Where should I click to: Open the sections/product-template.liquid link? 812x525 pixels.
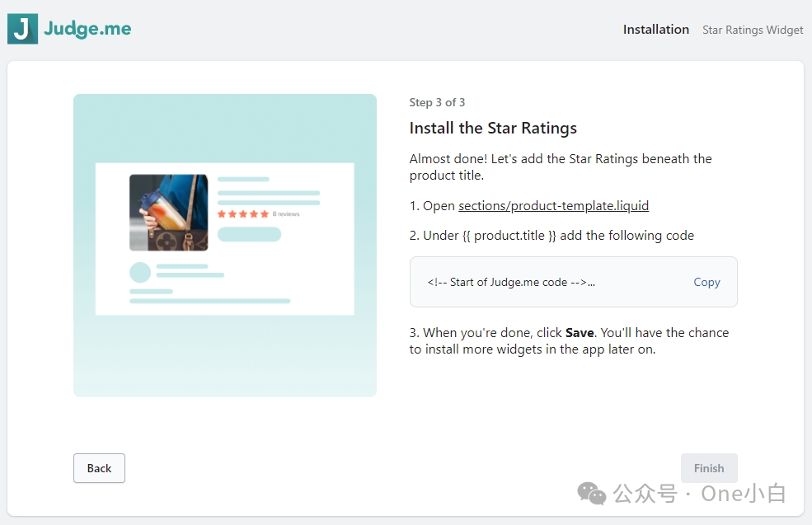pos(553,206)
